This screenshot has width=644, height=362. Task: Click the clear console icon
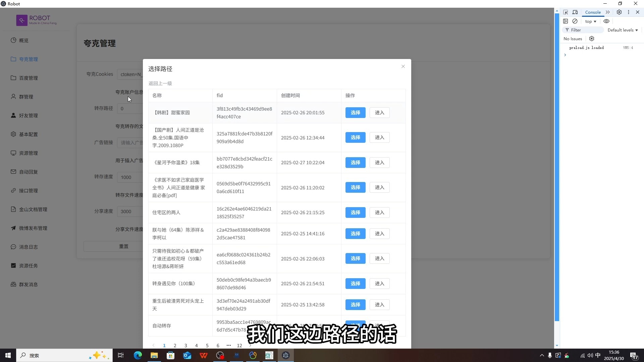pyautogui.click(x=576, y=21)
